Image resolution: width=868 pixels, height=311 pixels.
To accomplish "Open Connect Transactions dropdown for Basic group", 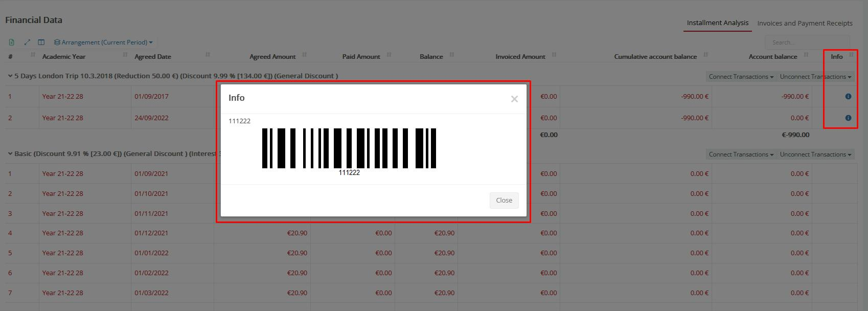I will pos(741,154).
